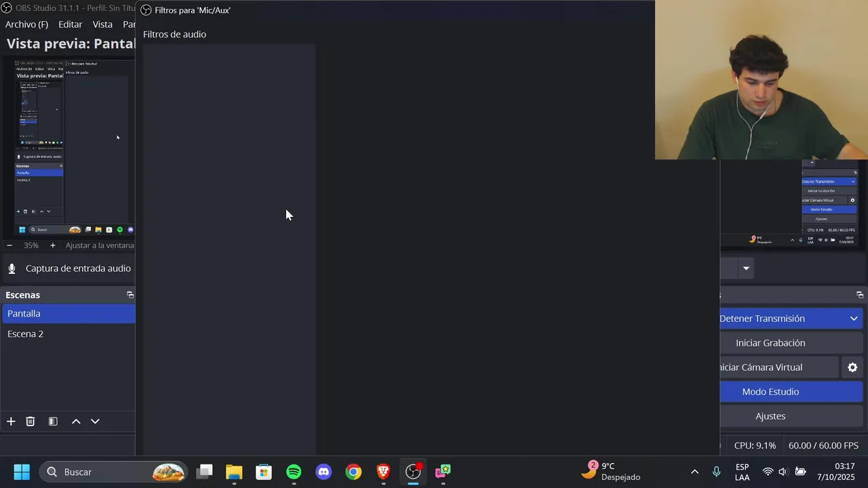Check the battery status tray icon
868x488 pixels.
point(800,472)
